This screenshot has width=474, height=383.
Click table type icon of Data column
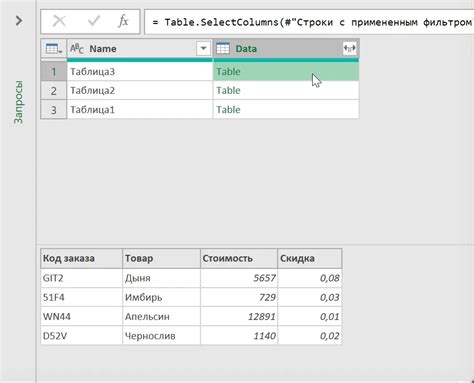click(223, 49)
